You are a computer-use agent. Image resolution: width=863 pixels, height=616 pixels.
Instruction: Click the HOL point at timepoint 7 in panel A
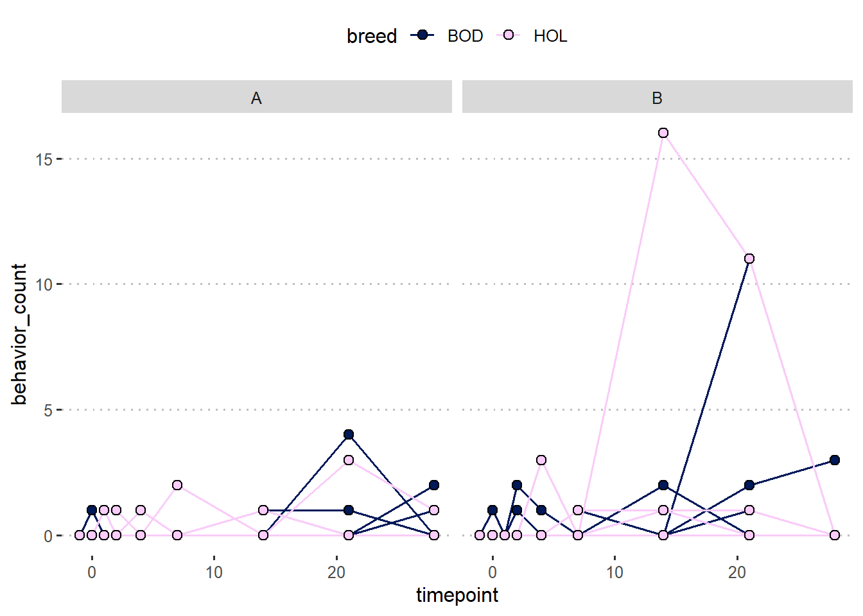[x=177, y=485]
